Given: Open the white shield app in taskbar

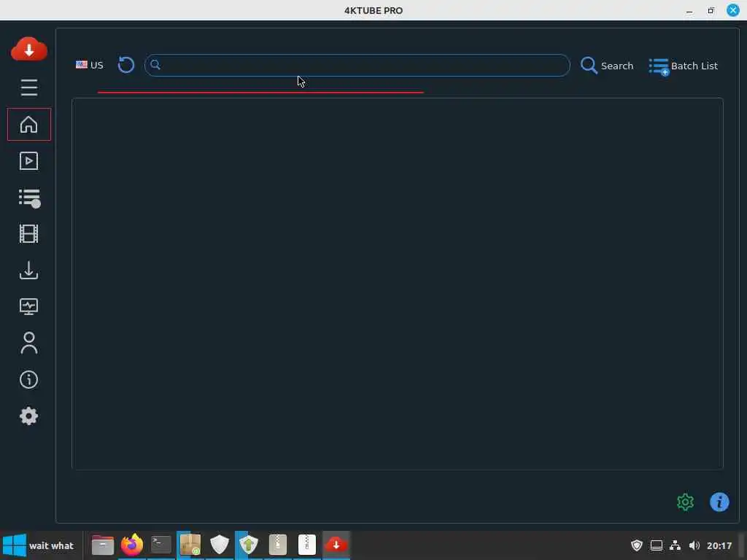Looking at the screenshot, I should click(220, 545).
